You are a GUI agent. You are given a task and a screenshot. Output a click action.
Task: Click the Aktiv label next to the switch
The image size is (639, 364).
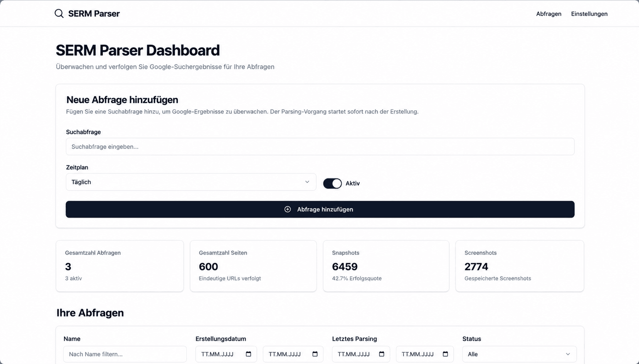coord(352,183)
